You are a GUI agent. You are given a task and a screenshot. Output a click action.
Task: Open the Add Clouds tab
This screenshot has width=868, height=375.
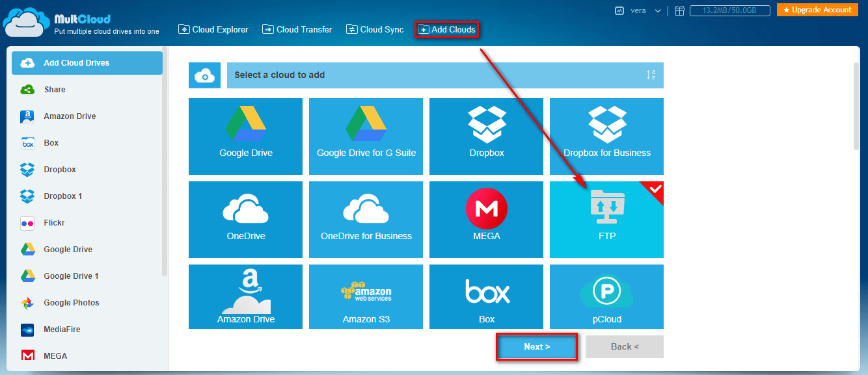coord(447,29)
